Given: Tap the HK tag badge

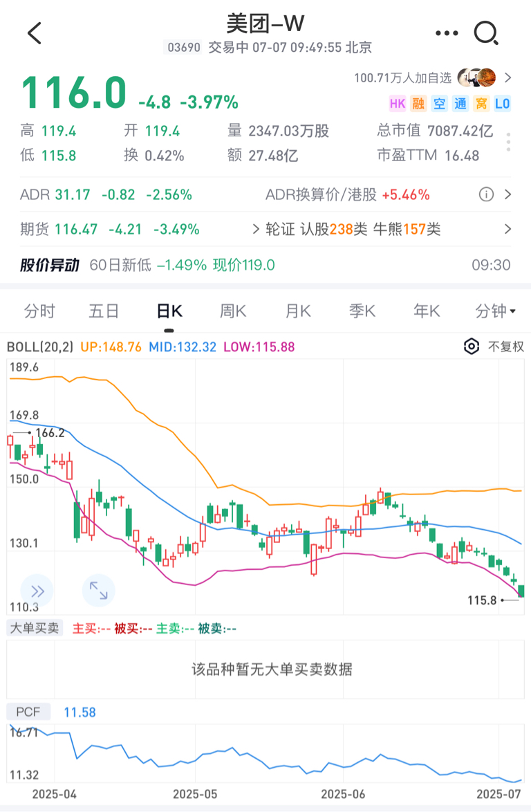Looking at the screenshot, I should (x=398, y=104).
